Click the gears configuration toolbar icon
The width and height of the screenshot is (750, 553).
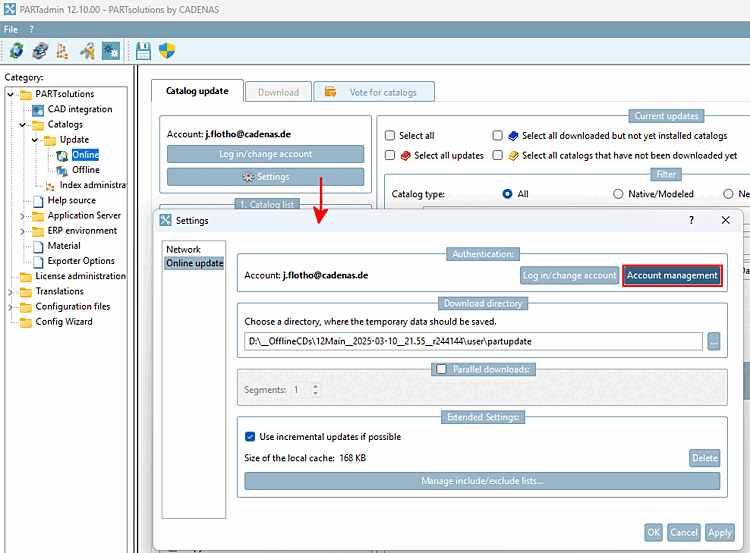click(x=110, y=51)
